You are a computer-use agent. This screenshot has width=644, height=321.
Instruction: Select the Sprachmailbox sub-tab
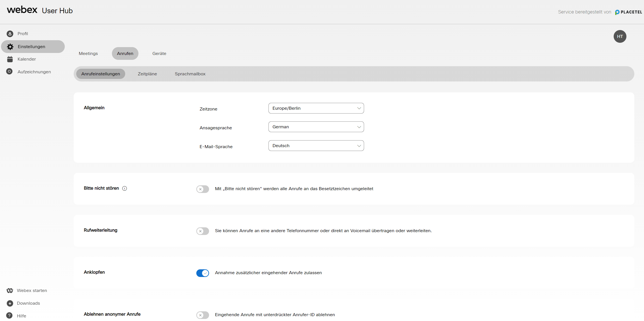[x=190, y=74]
